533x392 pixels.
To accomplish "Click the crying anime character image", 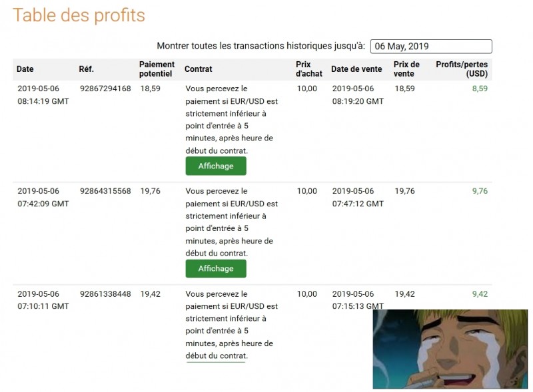I will coord(450,349).
